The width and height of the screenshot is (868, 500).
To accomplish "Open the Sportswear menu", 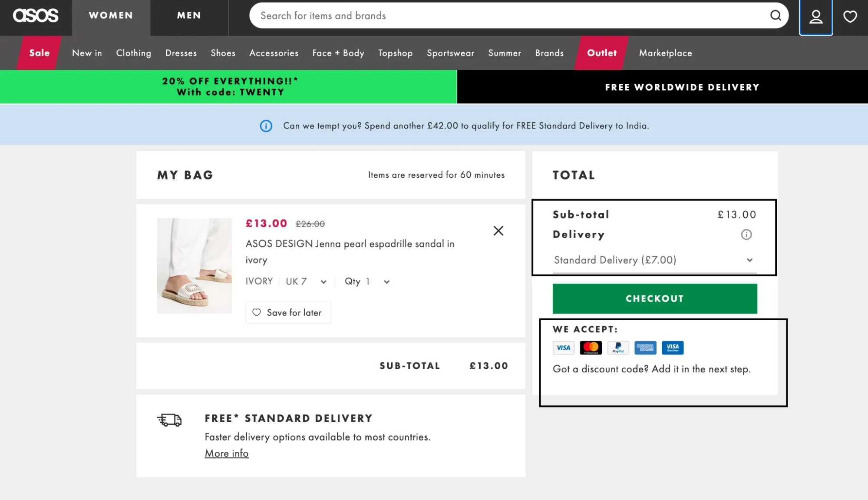I will point(451,53).
